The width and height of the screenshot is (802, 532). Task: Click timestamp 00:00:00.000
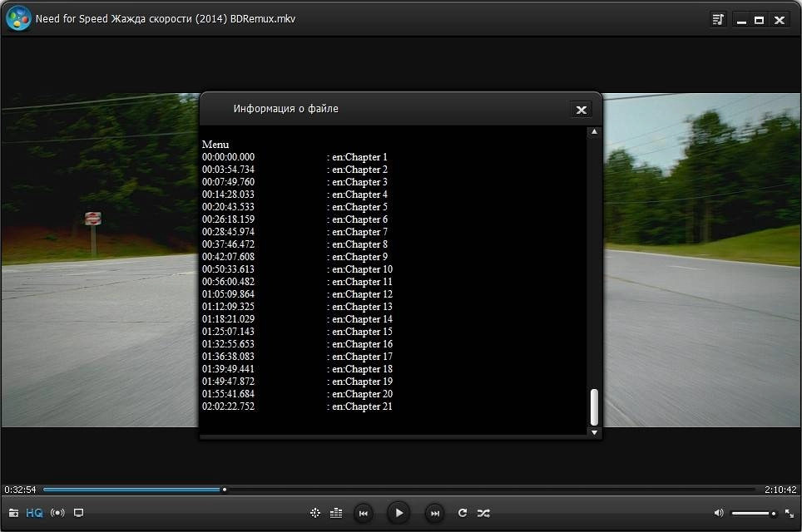point(228,157)
